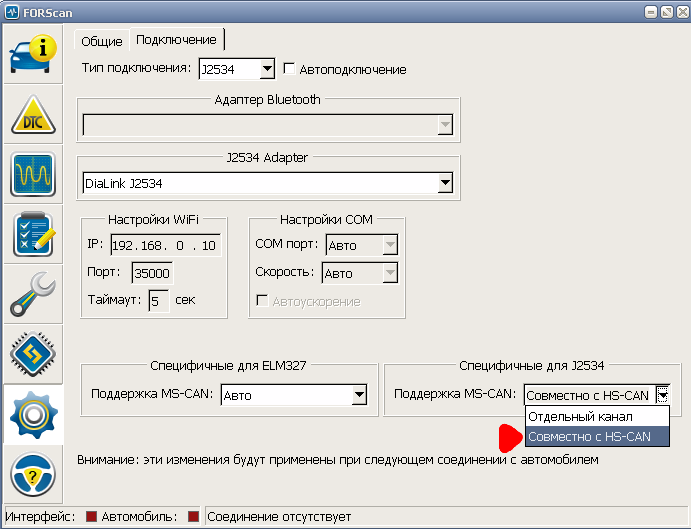The width and height of the screenshot is (691, 529).
Task: Switch to the Общие tab
Action: [x=101, y=41]
